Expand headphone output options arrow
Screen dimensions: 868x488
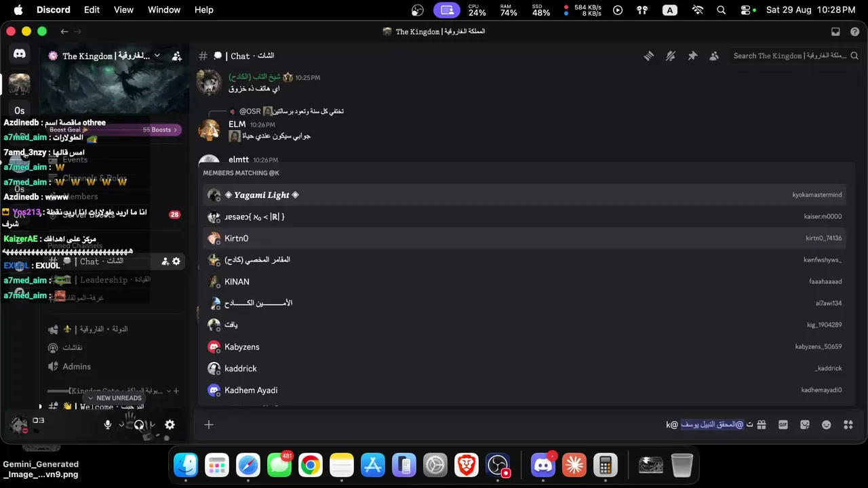pos(152,424)
